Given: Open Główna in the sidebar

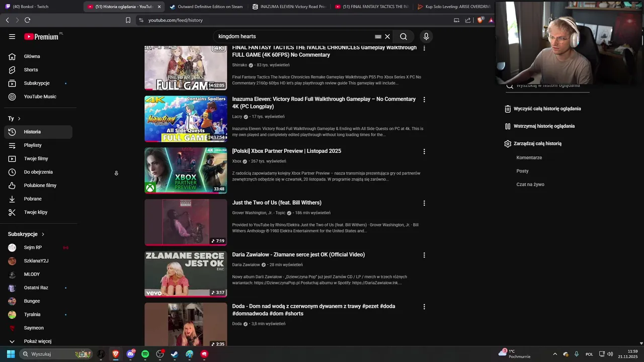Looking at the screenshot, I should [x=38, y=56].
